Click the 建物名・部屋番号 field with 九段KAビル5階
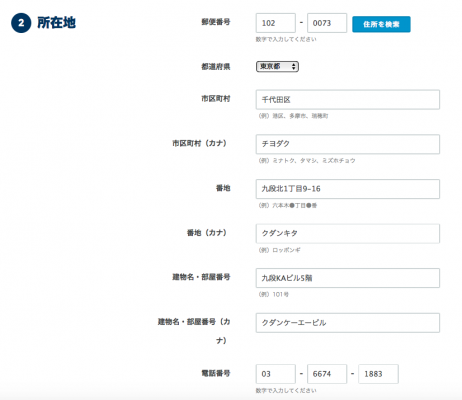462x400 pixels. point(348,278)
